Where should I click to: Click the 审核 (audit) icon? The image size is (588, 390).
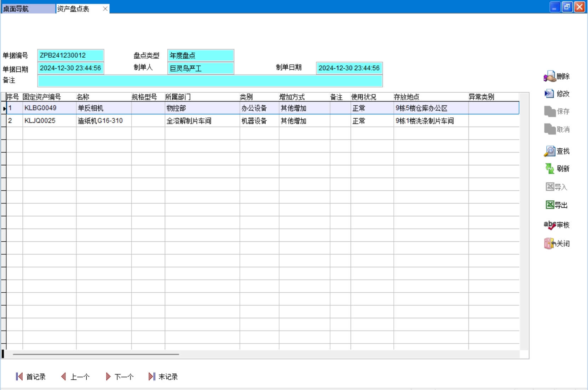coord(550,225)
